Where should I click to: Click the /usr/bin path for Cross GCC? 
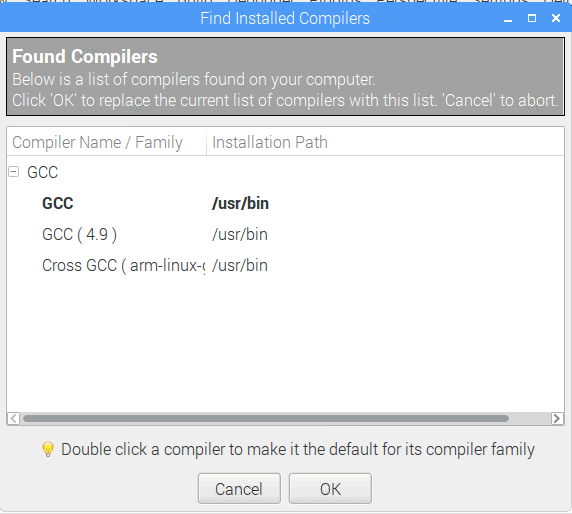[240, 266]
